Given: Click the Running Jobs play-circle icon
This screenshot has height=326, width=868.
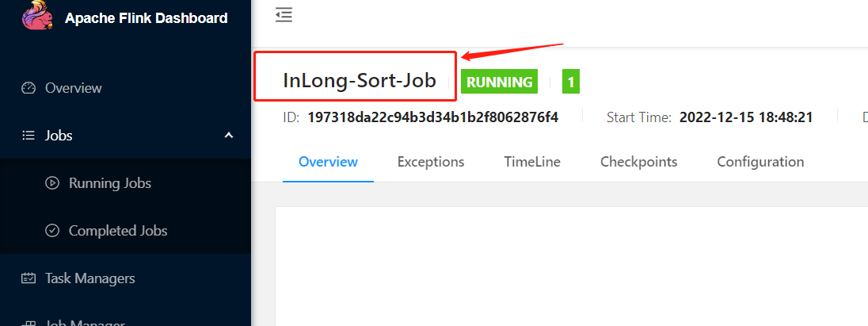Looking at the screenshot, I should click(x=52, y=183).
